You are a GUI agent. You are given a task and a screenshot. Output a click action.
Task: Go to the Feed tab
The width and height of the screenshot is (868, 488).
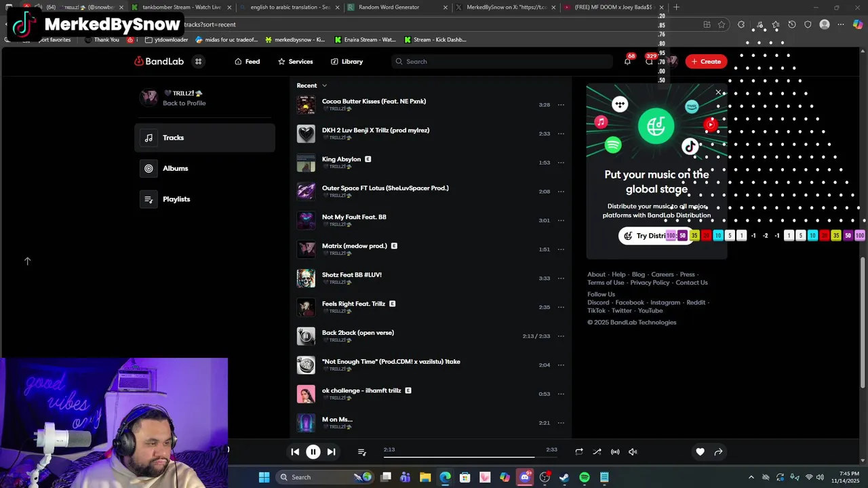click(x=248, y=62)
